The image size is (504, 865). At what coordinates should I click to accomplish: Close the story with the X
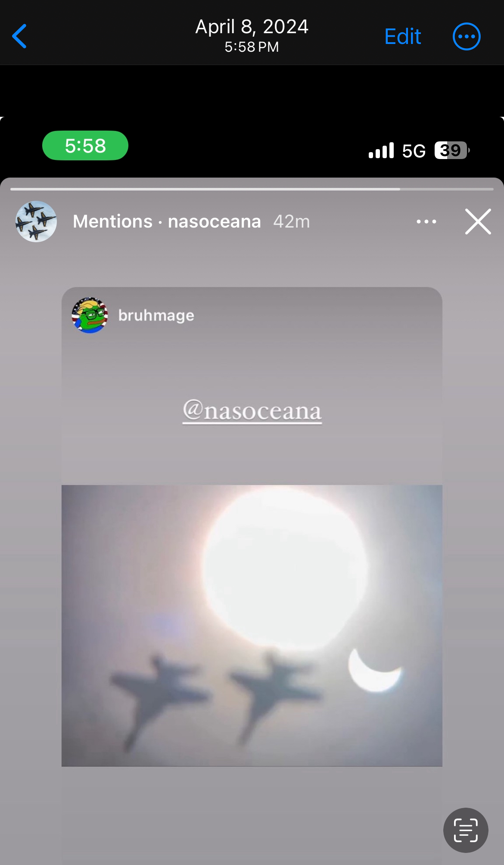pos(478,222)
